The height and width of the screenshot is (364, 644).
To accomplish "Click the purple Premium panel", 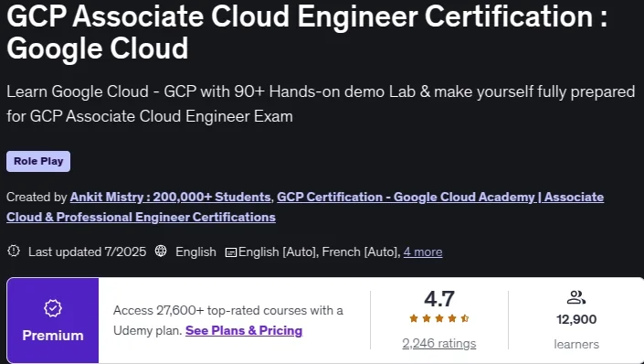I will 53,320.
